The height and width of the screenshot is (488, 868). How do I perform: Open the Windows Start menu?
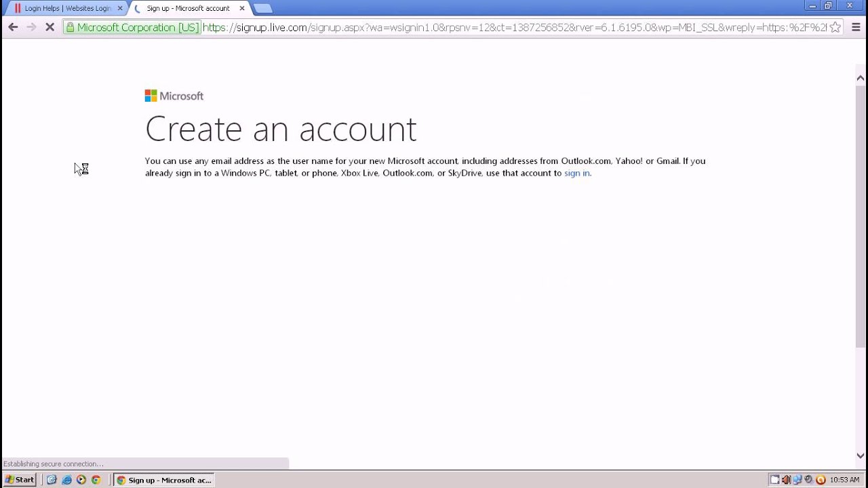coord(20,480)
